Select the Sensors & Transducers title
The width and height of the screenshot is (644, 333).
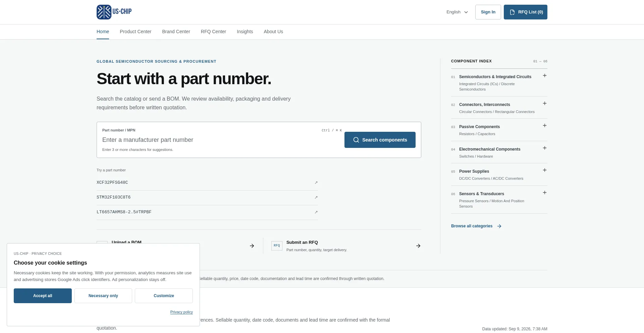[481, 194]
